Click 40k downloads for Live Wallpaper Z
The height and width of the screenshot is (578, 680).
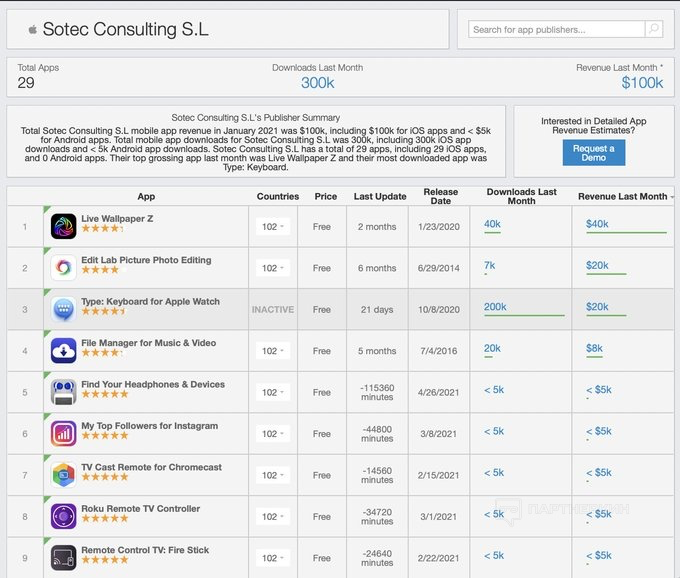[492, 224]
